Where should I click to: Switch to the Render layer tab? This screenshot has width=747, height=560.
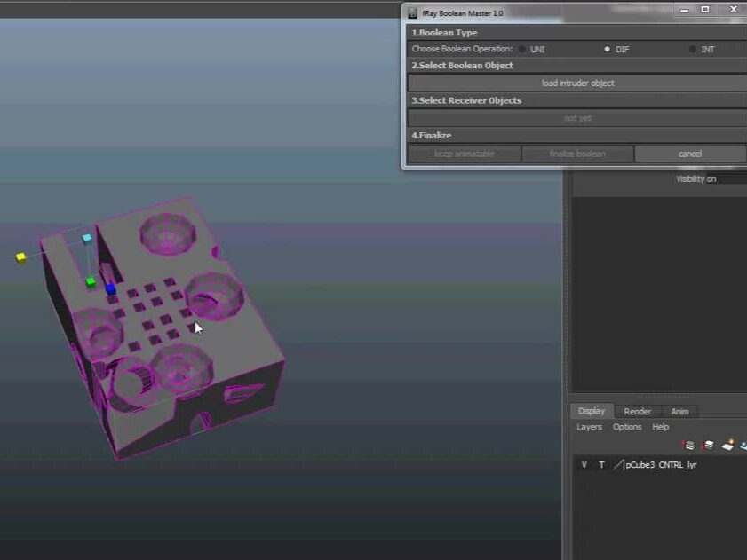coord(638,412)
